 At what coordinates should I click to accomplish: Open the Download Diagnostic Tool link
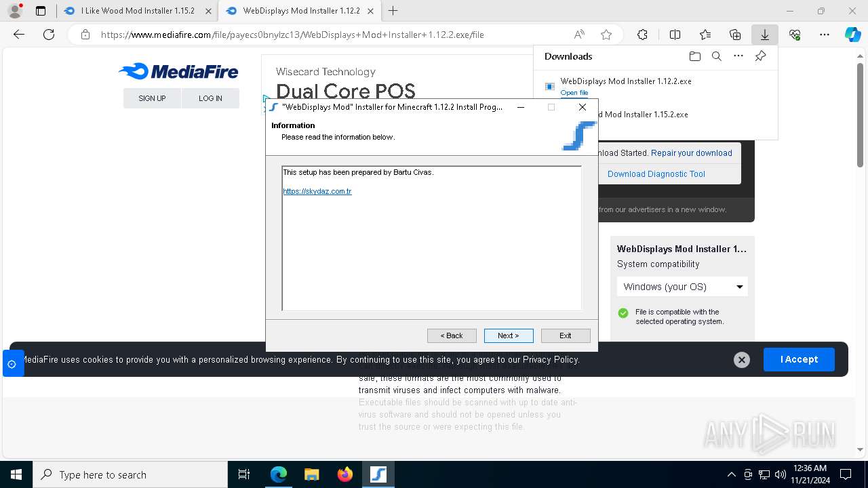point(656,174)
